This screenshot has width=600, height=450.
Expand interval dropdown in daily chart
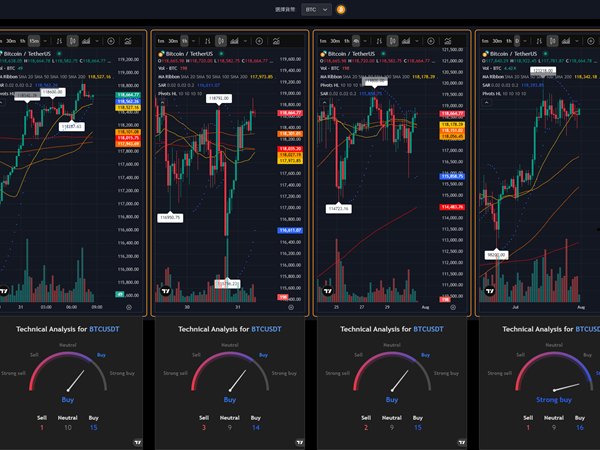pyautogui.click(x=525, y=41)
